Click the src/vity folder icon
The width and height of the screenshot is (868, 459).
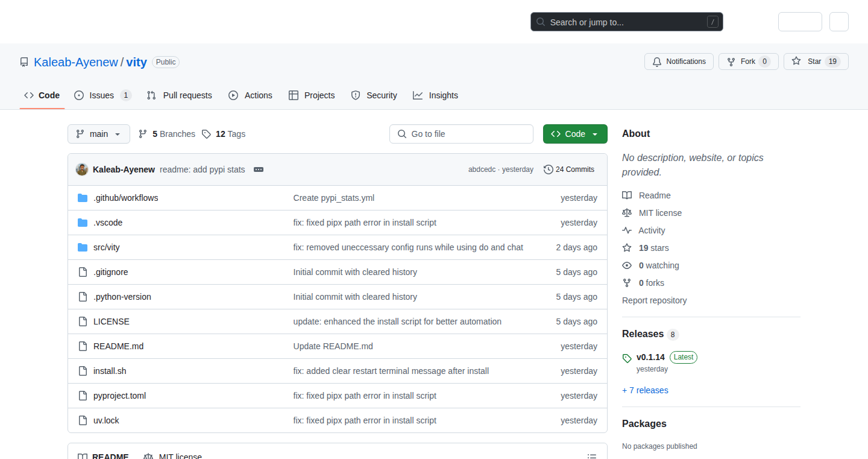pos(83,247)
